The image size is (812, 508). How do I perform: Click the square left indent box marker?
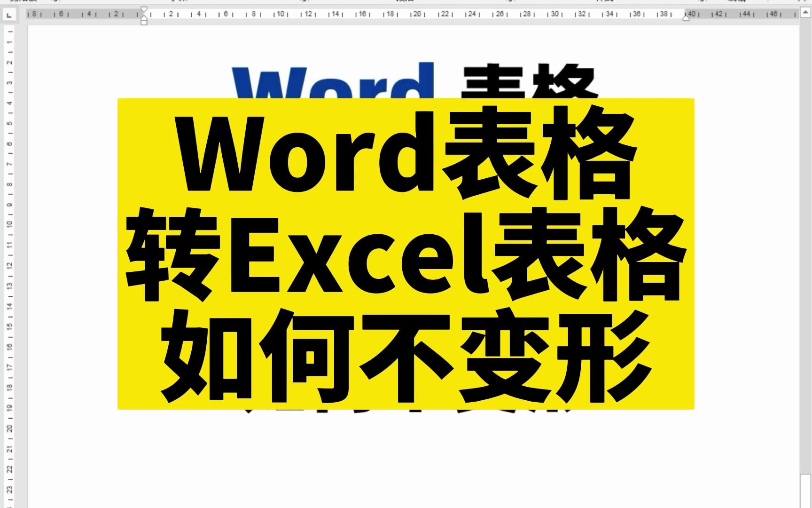tap(144, 22)
